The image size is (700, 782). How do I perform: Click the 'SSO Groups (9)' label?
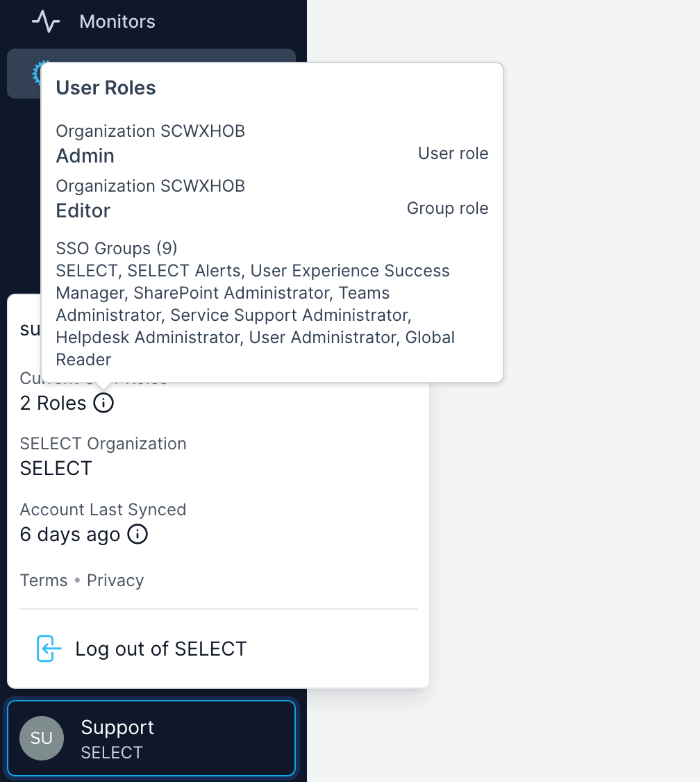117,248
